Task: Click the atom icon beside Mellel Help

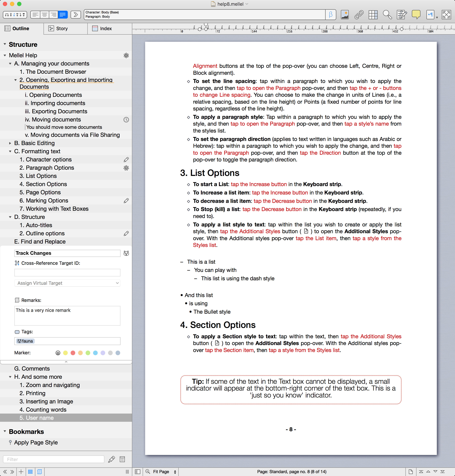Action: [x=126, y=55]
